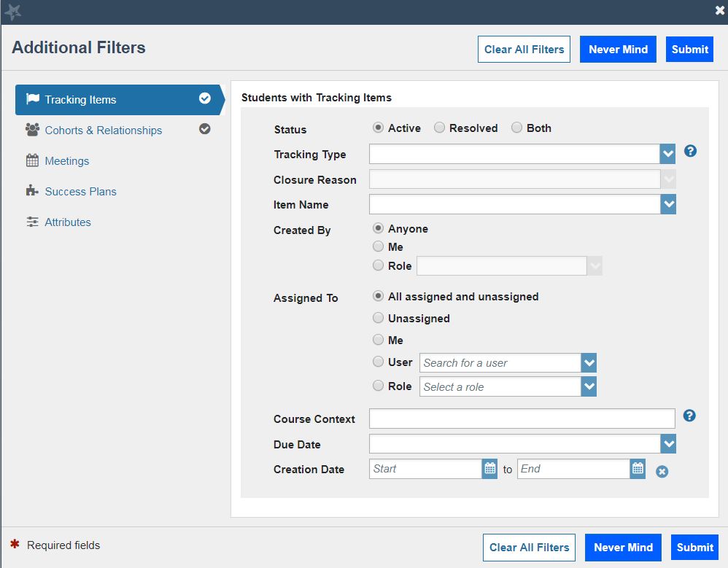Select Assigned To User radio
The width and height of the screenshot is (728, 568).
click(378, 361)
